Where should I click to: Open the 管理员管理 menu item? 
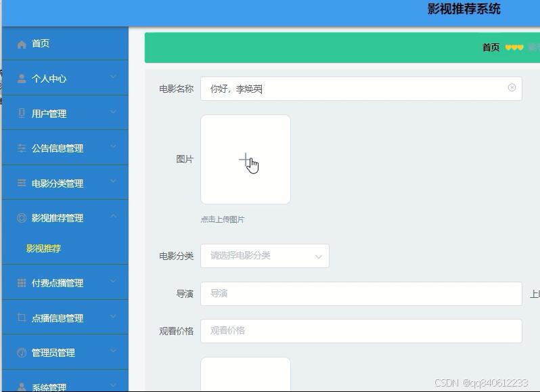coord(65,352)
